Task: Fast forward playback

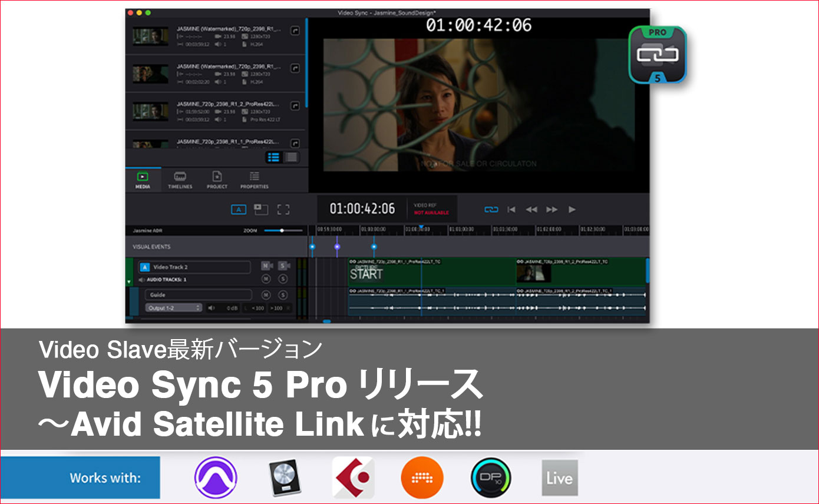Action: pyautogui.click(x=551, y=210)
